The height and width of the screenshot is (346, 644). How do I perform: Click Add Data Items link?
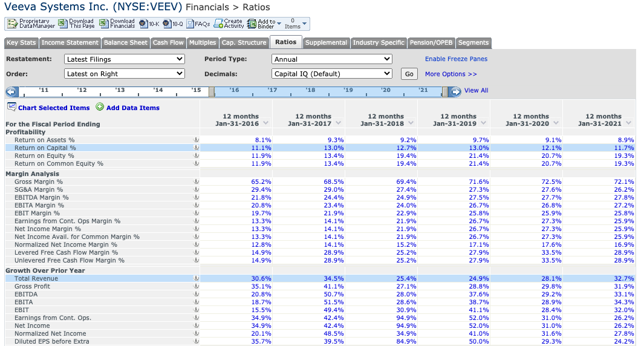tap(132, 108)
